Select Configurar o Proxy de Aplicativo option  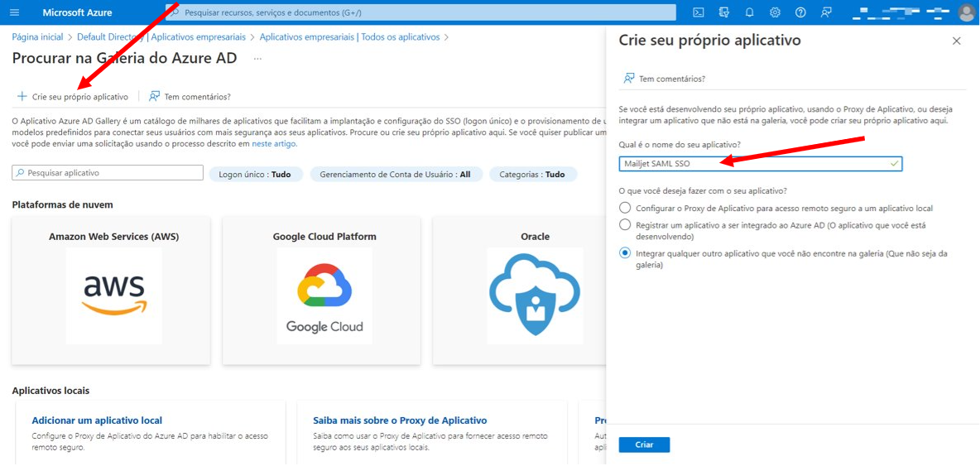pos(625,208)
